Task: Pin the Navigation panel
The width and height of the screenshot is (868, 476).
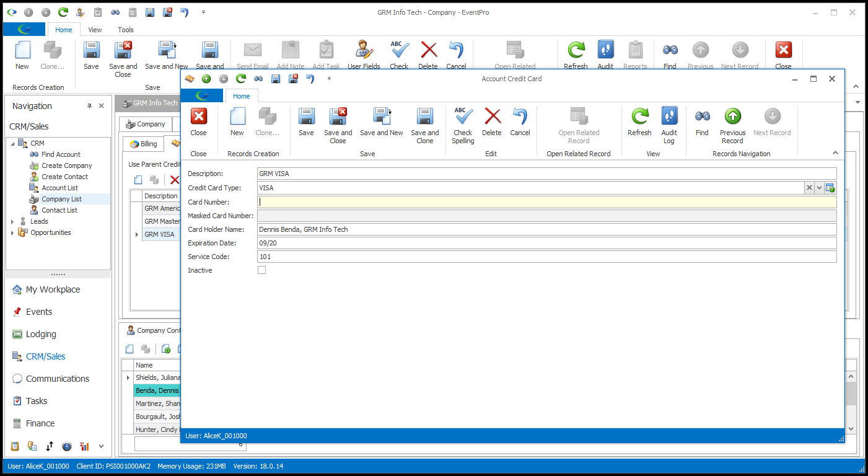Action: click(89, 106)
